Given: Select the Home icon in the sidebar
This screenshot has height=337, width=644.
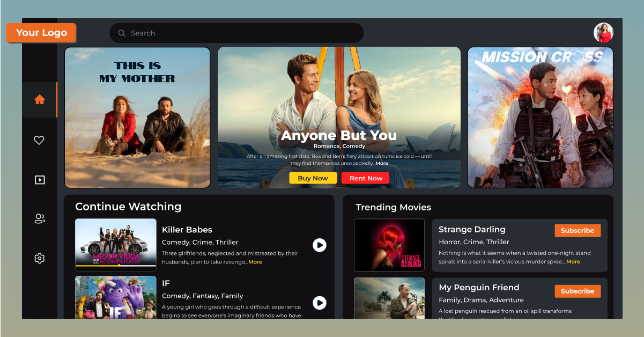Looking at the screenshot, I should coord(39,99).
